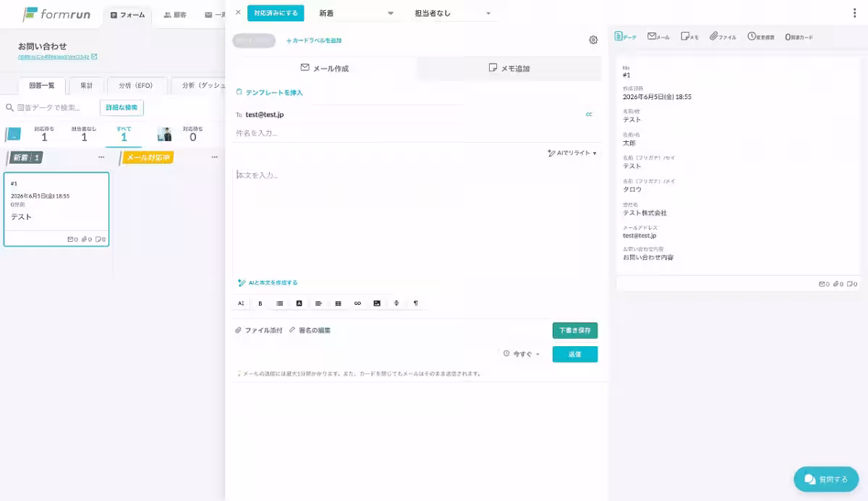Select the 担当者なし filter counter

[x=84, y=134]
